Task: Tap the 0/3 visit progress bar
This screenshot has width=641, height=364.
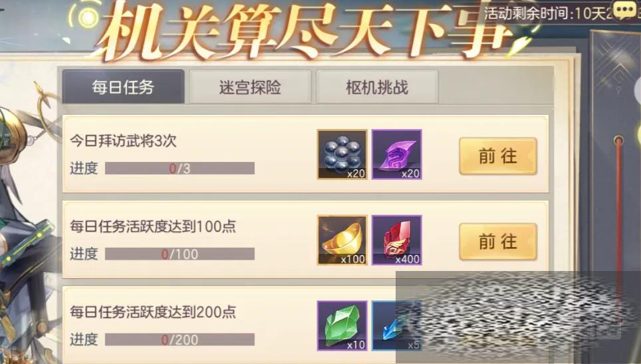Action: (180, 168)
